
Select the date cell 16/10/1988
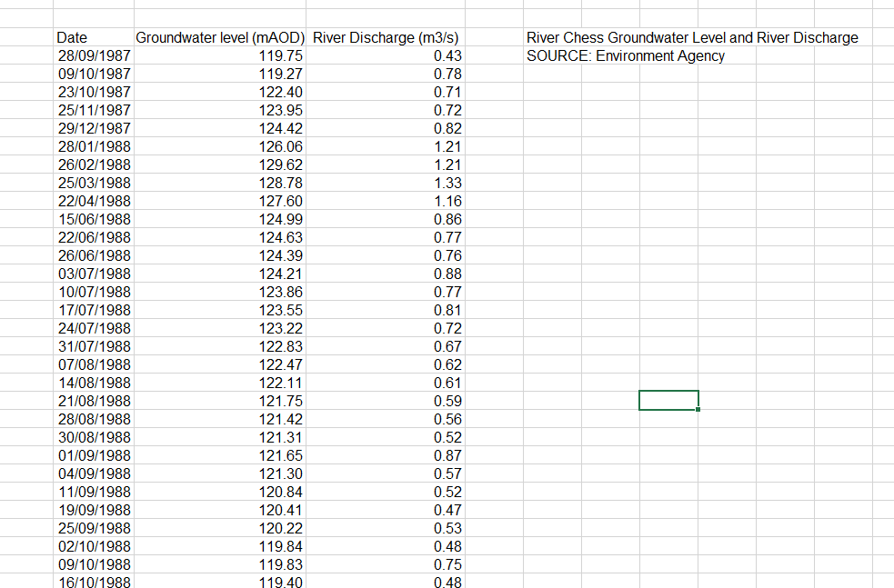click(93, 583)
